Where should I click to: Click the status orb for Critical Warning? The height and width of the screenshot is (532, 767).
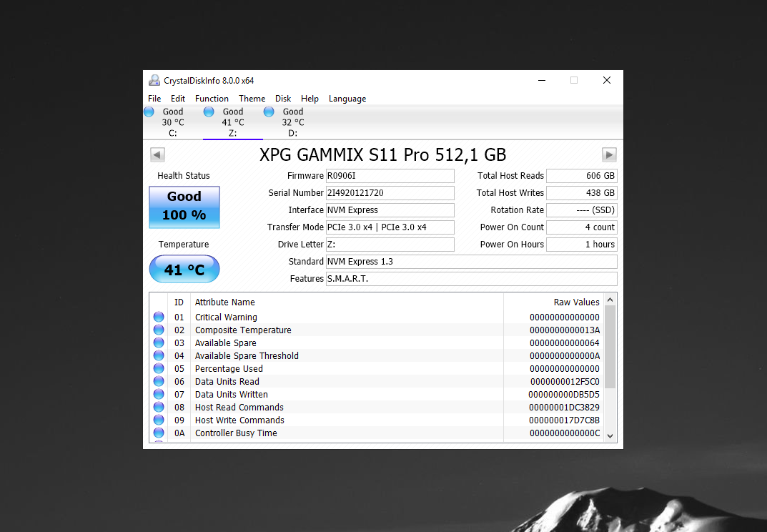pos(159,317)
